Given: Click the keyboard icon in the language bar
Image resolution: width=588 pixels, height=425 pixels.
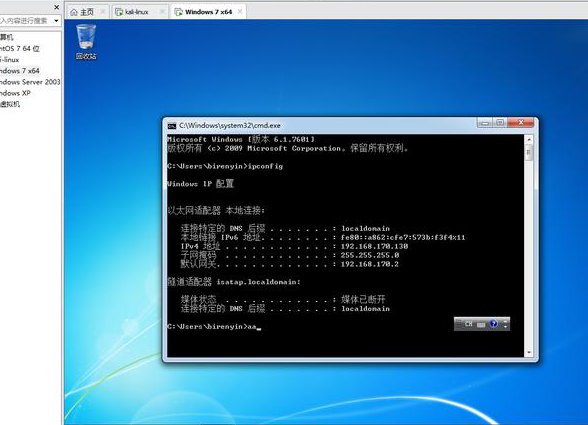Looking at the screenshot, I should point(481,324).
